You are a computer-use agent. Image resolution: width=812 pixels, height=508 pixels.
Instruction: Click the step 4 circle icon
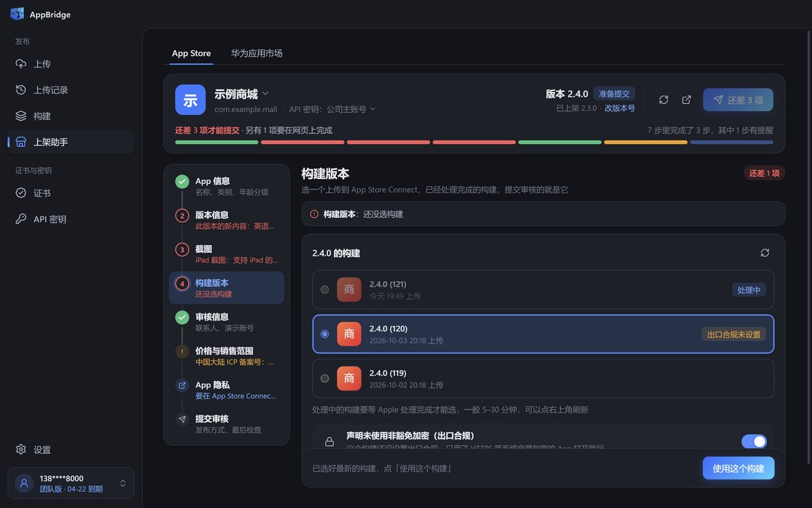pyautogui.click(x=182, y=284)
